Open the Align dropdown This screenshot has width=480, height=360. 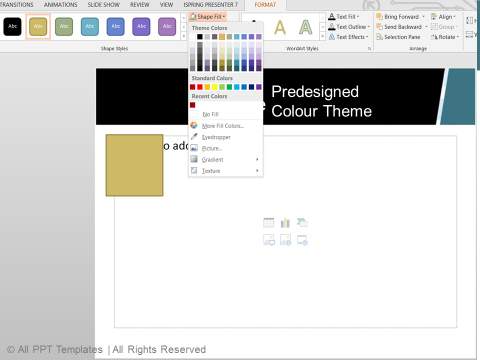pos(443,17)
